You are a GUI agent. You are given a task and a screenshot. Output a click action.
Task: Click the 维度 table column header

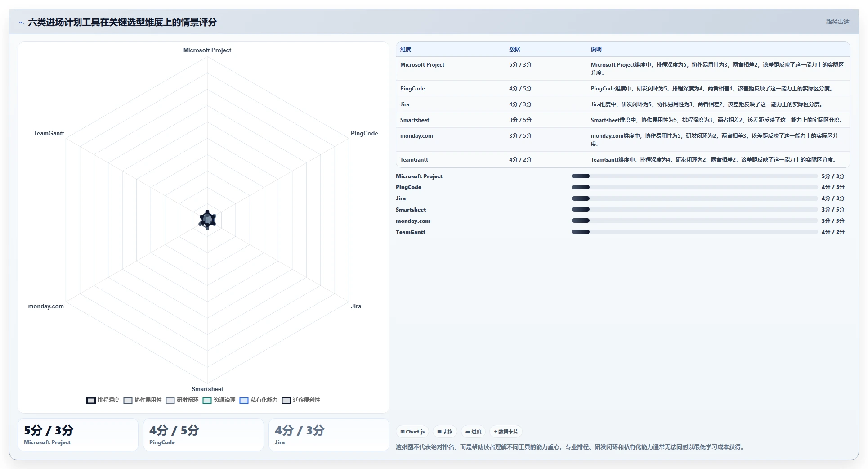click(x=406, y=50)
